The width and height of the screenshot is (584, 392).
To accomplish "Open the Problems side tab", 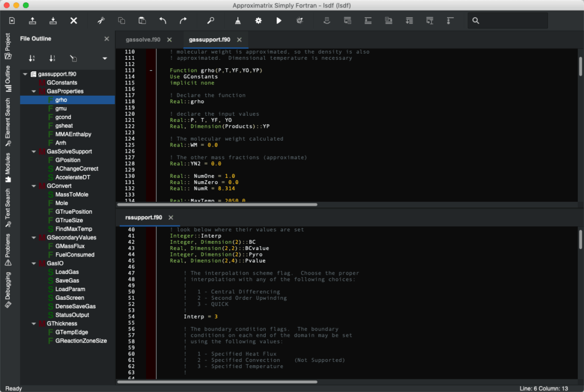I will pyautogui.click(x=8, y=250).
